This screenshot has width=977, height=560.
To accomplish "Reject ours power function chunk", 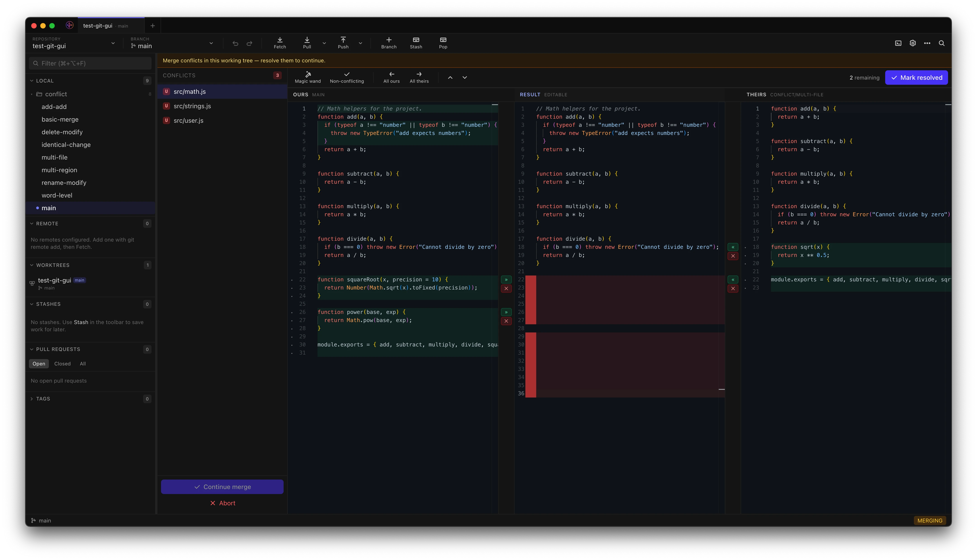I will coord(506,321).
